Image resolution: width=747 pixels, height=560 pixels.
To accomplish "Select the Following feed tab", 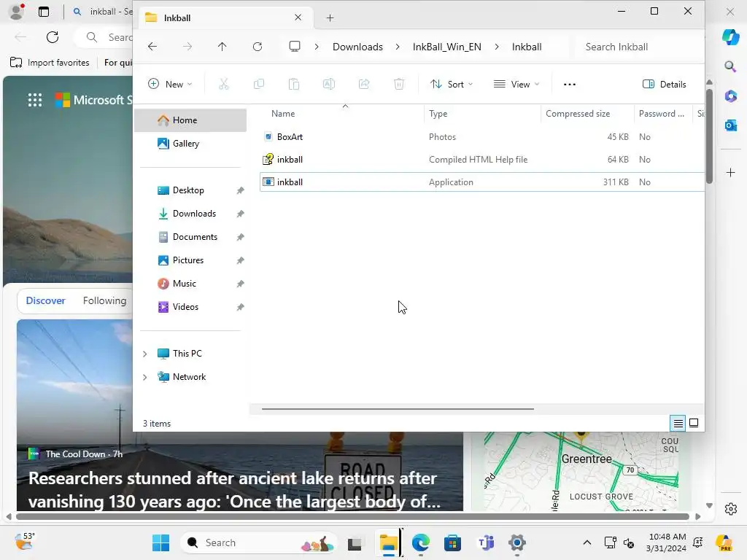I will [104, 300].
